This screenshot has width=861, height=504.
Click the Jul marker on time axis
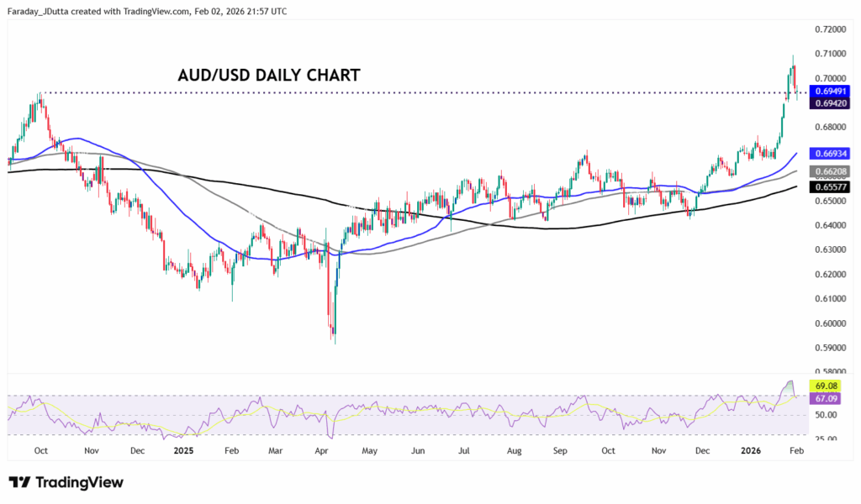point(463,450)
